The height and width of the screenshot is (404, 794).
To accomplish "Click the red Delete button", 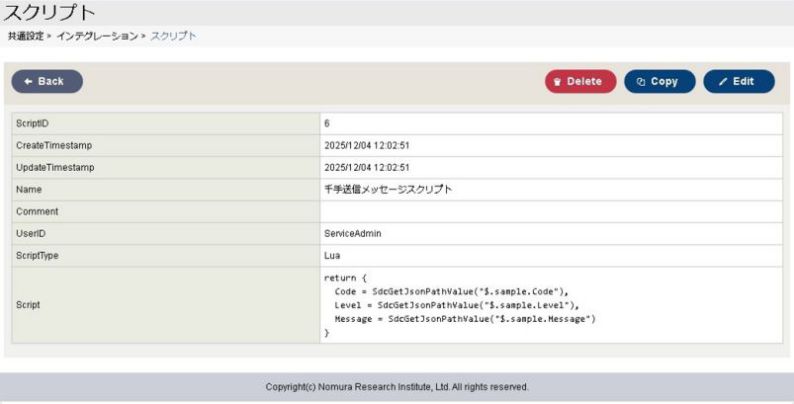I will pos(580,82).
